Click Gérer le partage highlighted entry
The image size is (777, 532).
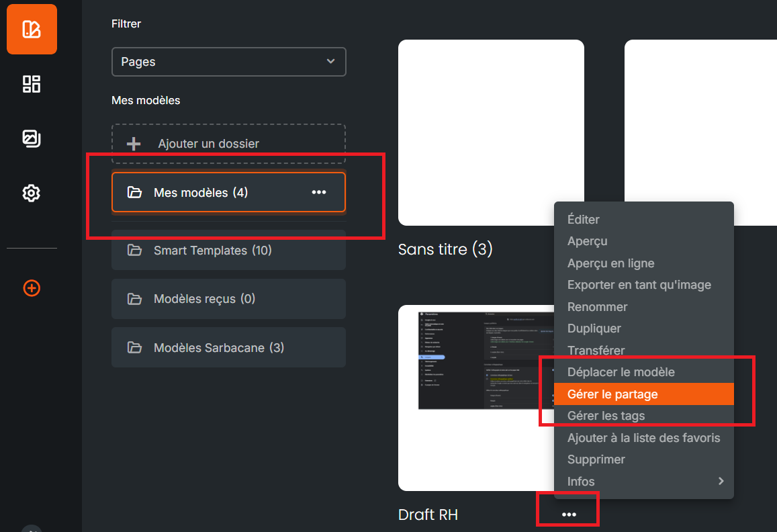pos(643,394)
